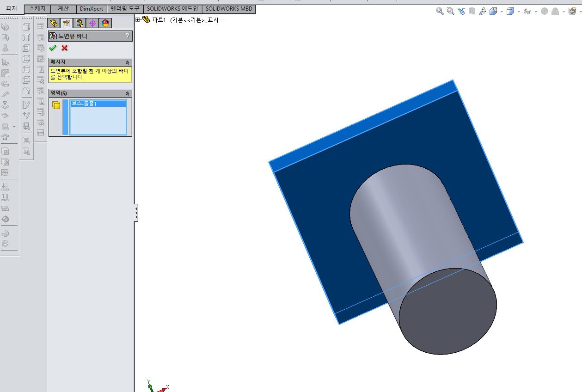Viewport: 582px width, 392px height.
Task: Open the DimXpert ribbon tab
Action: (92, 9)
